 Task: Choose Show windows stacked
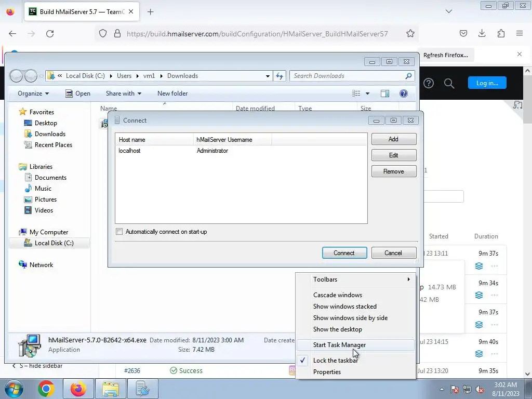coord(355,307)
